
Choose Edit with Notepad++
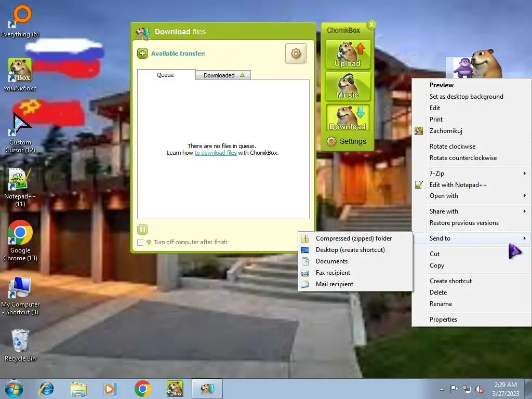[472, 185]
